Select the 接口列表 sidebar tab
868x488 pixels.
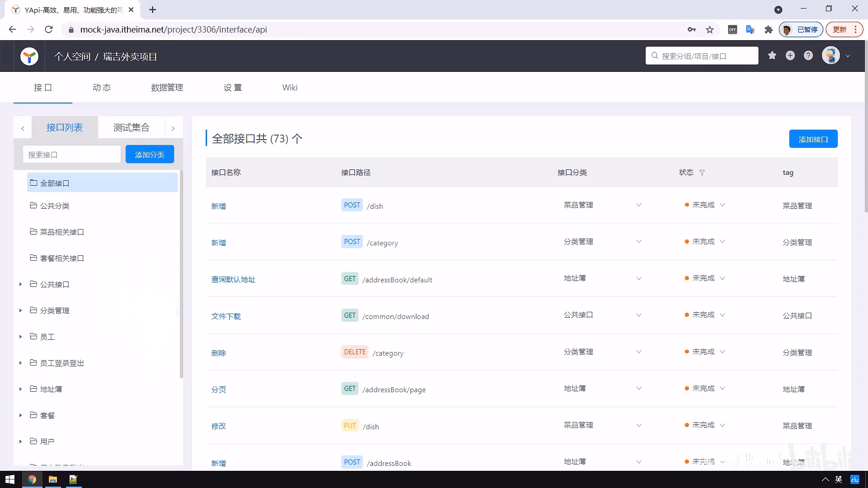click(65, 127)
